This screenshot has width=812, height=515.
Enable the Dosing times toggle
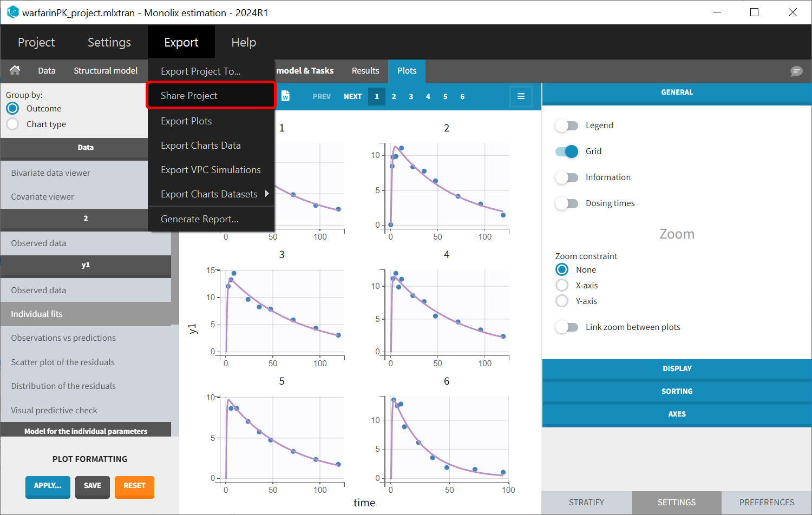567,203
